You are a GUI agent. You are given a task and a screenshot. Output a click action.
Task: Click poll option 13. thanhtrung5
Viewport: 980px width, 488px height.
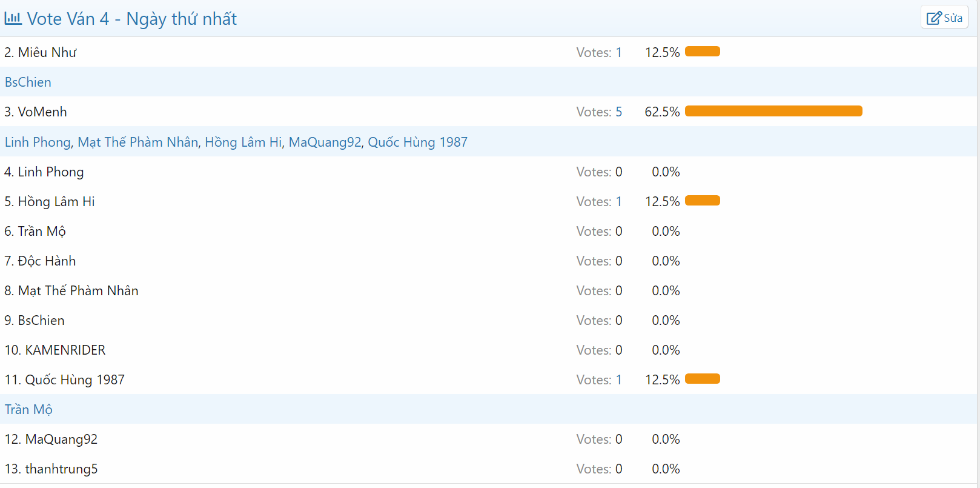(51, 469)
